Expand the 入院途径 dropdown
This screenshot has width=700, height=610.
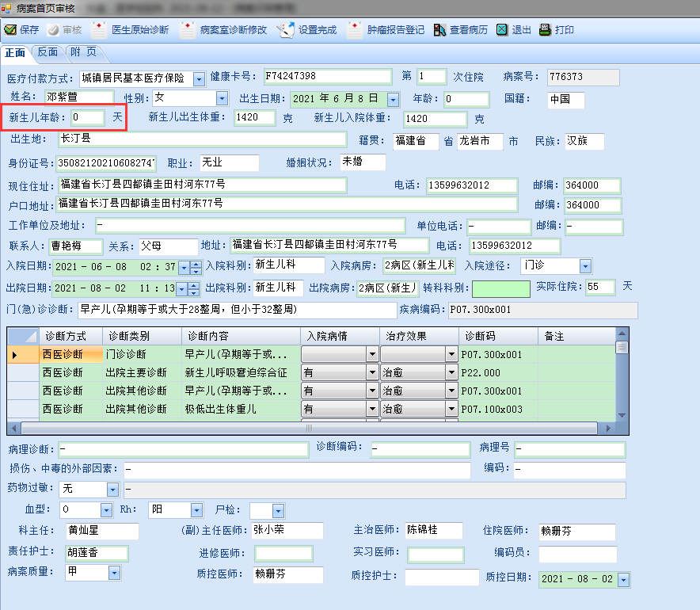585,266
